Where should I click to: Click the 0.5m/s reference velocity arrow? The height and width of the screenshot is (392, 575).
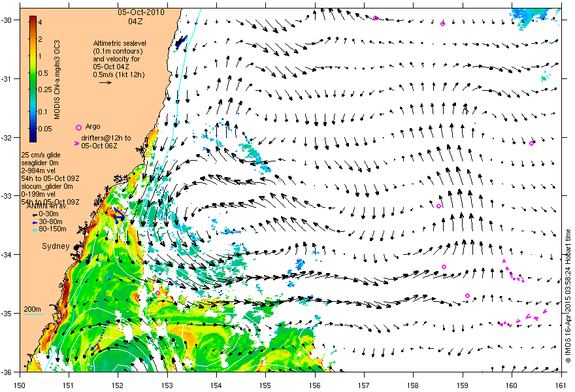(106, 82)
